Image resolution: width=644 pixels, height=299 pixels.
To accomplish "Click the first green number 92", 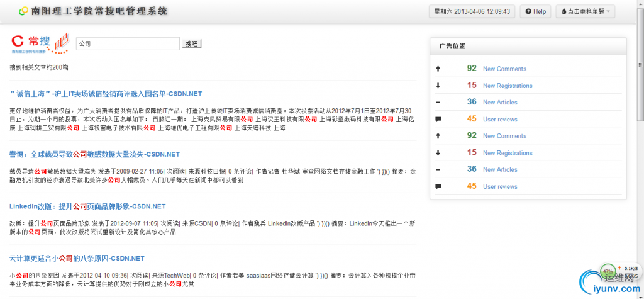I will click(472, 68).
